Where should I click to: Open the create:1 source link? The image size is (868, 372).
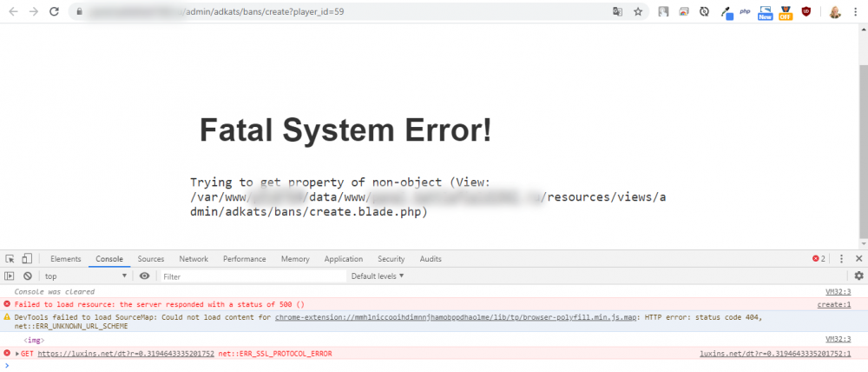(x=834, y=304)
